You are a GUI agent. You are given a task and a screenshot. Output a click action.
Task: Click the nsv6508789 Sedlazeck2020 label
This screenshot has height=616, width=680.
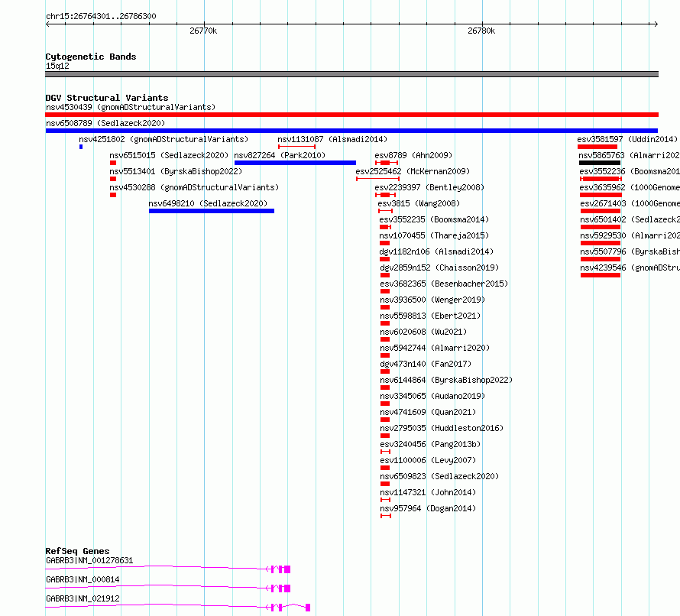pyautogui.click(x=105, y=123)
